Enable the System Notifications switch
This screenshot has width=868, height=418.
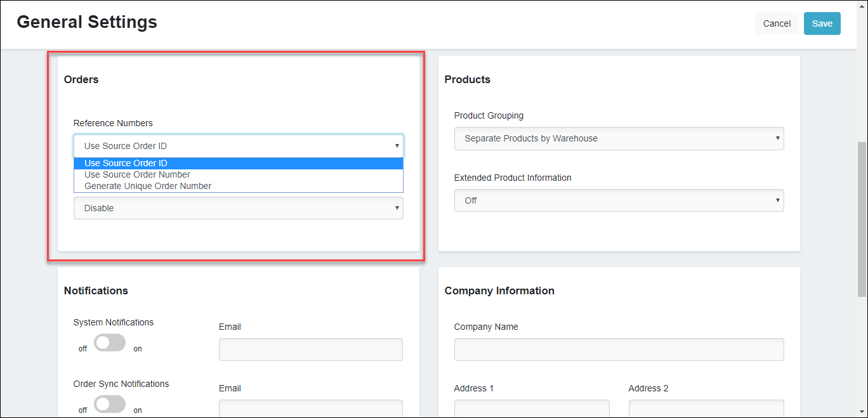[110, 343]
